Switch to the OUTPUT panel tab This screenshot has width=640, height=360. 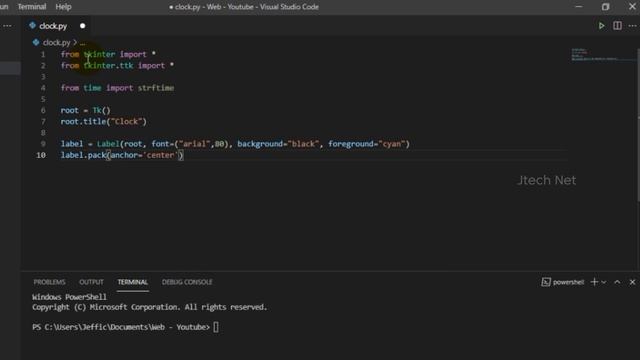click(x=91, y=282)
